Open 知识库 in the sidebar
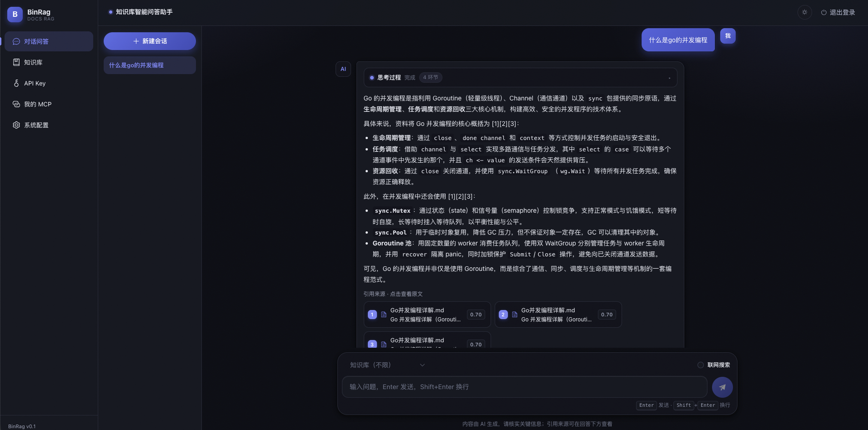 point(49,62)
